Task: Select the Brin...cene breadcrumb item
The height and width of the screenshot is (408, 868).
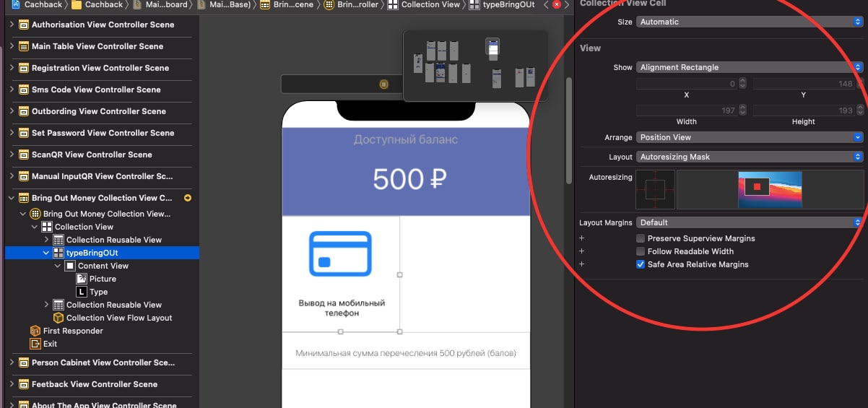Action: coord(285,4)
